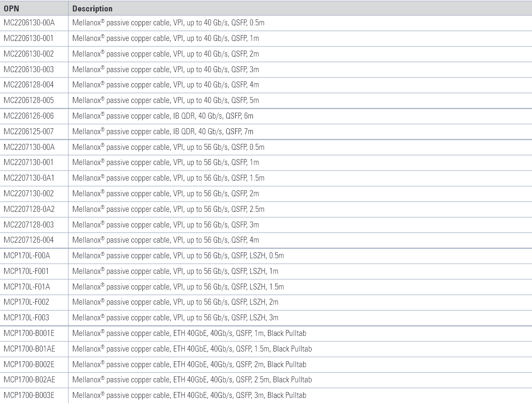
Task: Select part number MC2207126-004
Action: click(x=29, y=240)
